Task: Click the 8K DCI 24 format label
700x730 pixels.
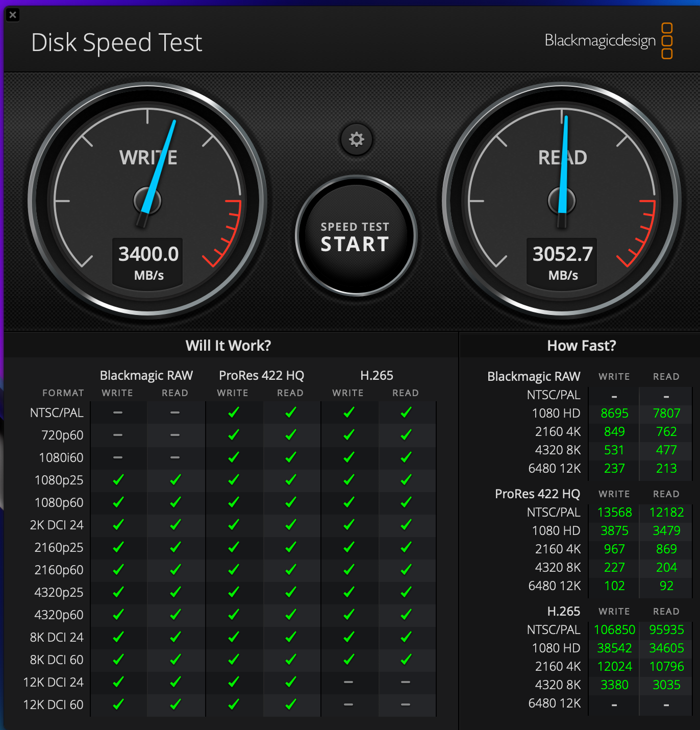Action: click(57, 637)
